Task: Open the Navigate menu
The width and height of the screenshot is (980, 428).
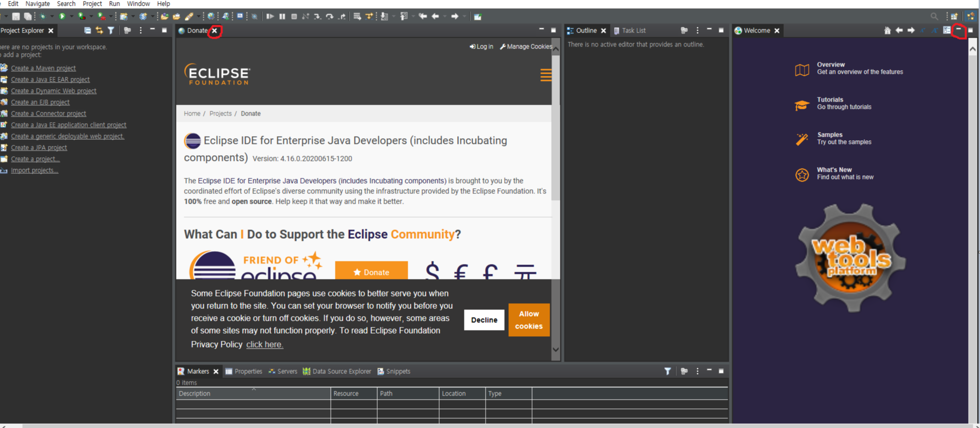Action: click(38, 4)
